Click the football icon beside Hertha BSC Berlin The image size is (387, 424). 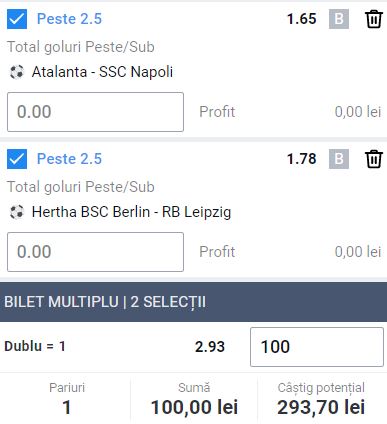[x=17, y=212]
